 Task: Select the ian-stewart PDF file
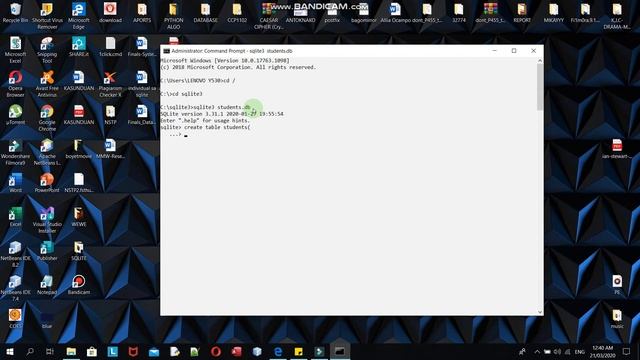[x=617, y=149]
